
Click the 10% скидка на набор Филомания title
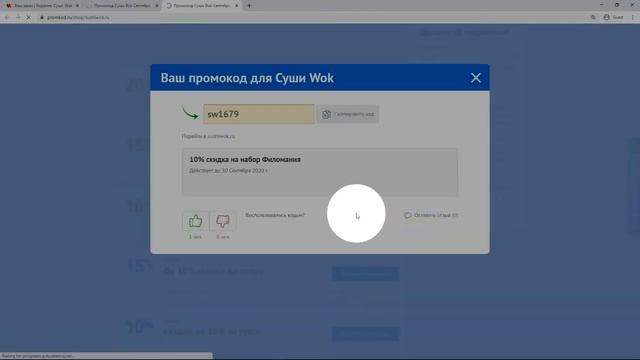[245, 160]
